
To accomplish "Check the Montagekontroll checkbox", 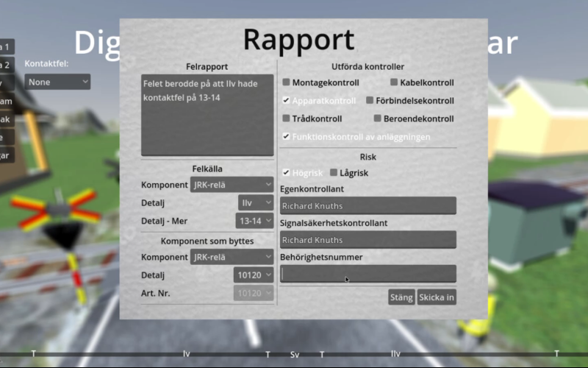I will pyautogui.click(x=287, y=83).
